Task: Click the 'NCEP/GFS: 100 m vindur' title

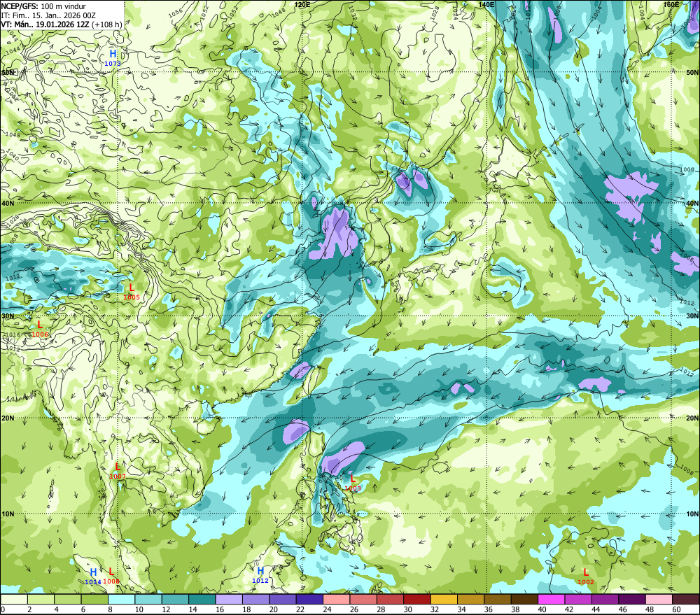Action: (x=43, y=6)
